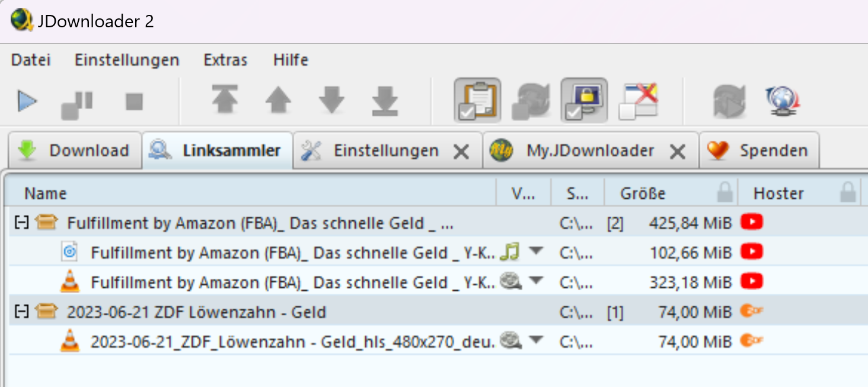Viewport: 868px width, 387px height.
Task: Click the music note variant icon
Action: 510,252
